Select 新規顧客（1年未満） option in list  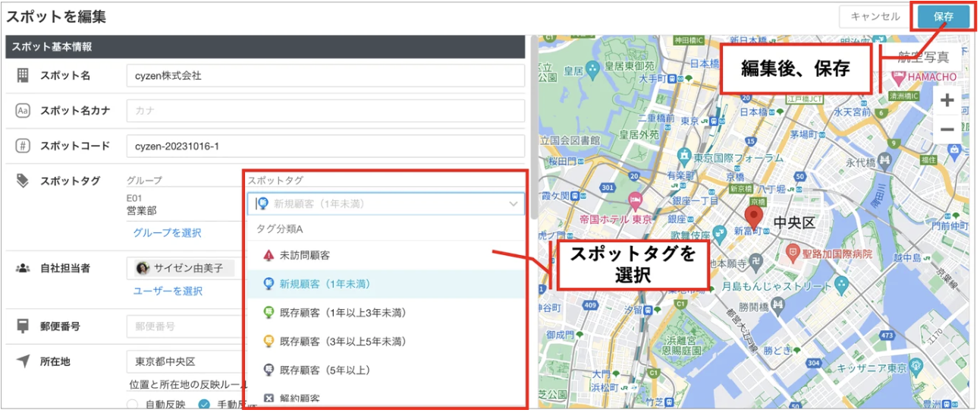(385, 284)
